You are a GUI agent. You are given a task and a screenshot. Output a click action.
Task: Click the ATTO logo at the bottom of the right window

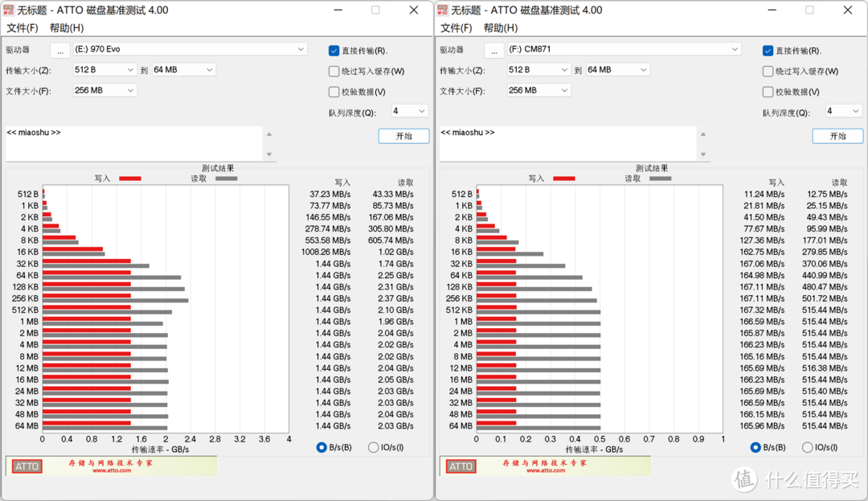pyautogui.click(x=460, y=466)
